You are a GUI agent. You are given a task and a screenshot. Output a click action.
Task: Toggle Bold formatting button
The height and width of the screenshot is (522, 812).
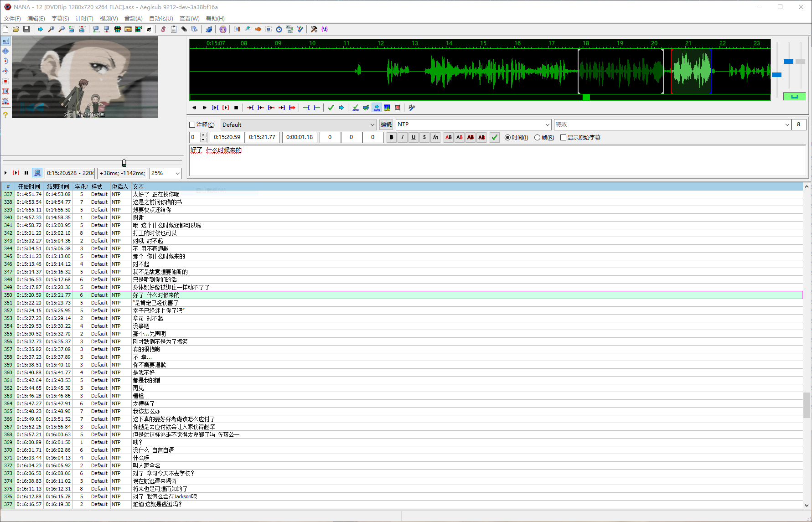tap(392, 137)
